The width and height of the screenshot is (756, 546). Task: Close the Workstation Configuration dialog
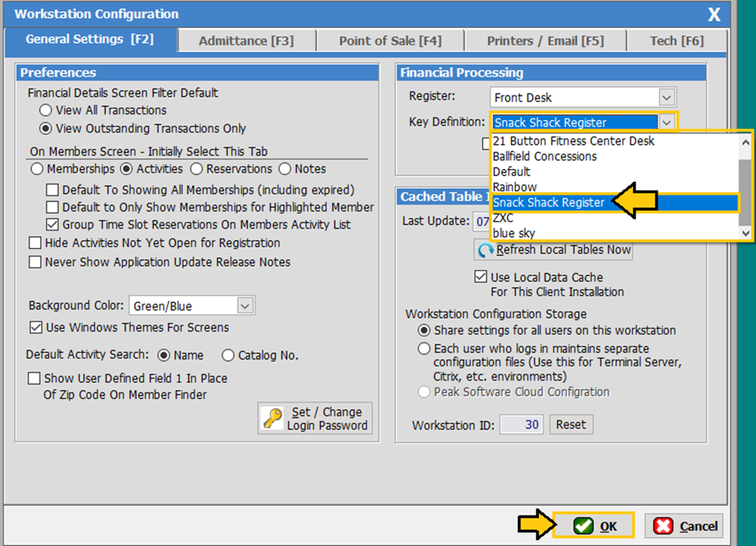click(x=715, y=14)
